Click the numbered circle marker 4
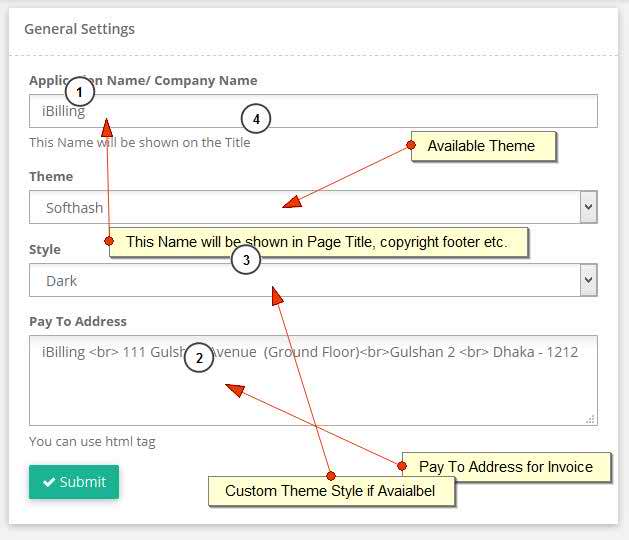 pyautogui.click(x=256, y=119)
